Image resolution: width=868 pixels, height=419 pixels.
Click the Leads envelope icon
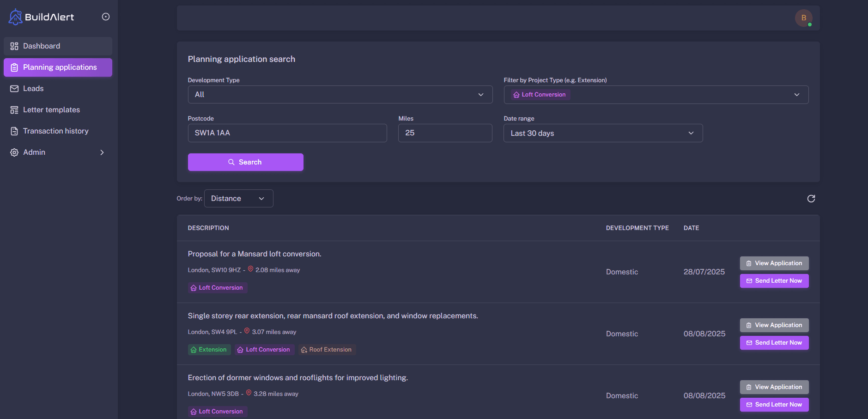[x=14, y=89]
